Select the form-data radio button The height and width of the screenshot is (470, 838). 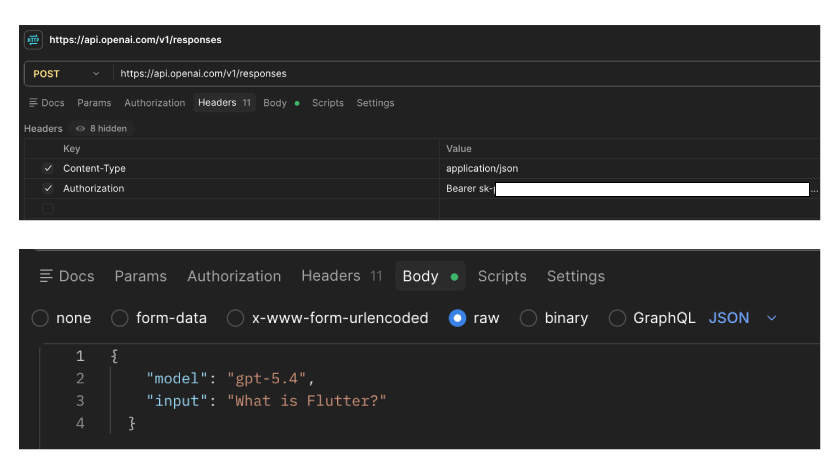click(120, 318)
